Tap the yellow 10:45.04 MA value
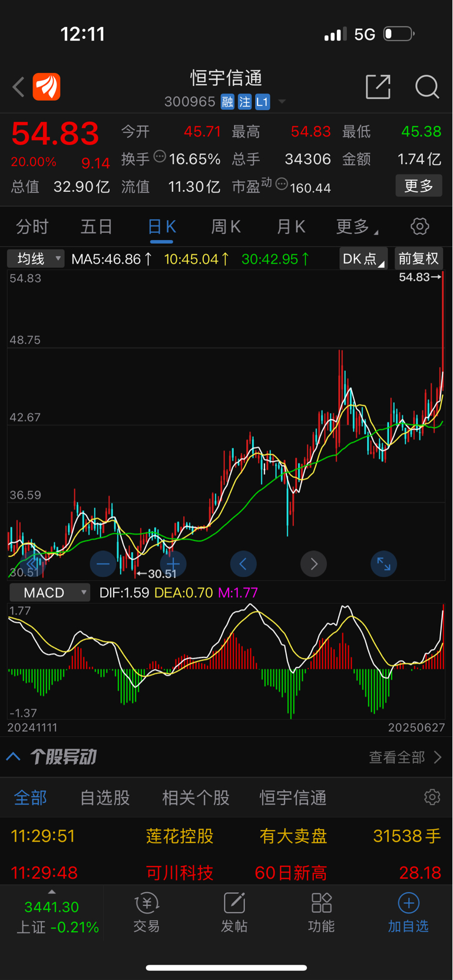This screenshot has height=980, width=453. 197,259
